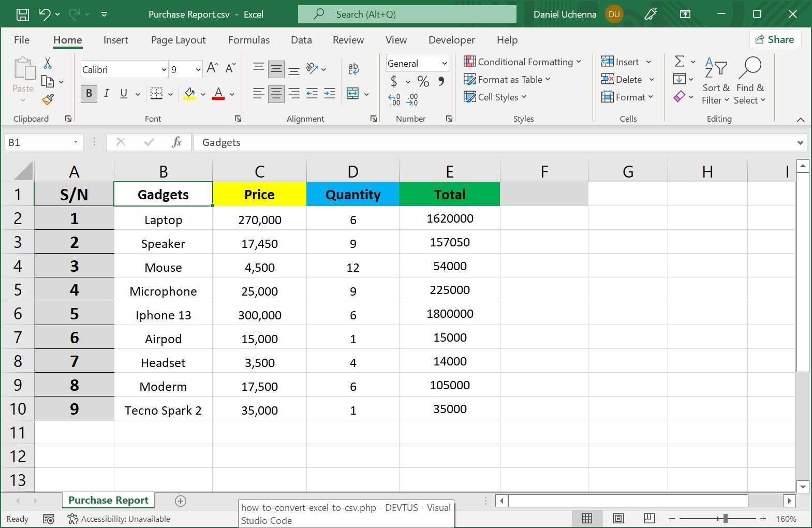Click the Borders icon
This screenshot has width=812, height=528.
156,94
